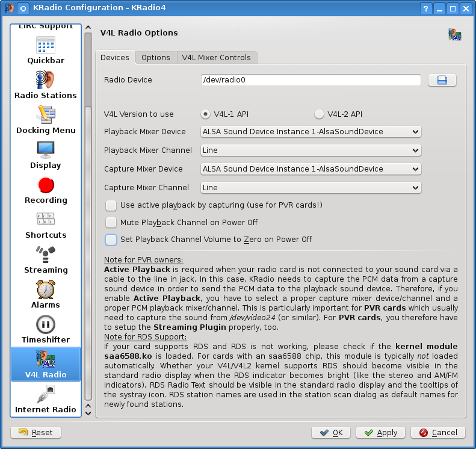Open the Quickbar settings icon

coord(46,45)
